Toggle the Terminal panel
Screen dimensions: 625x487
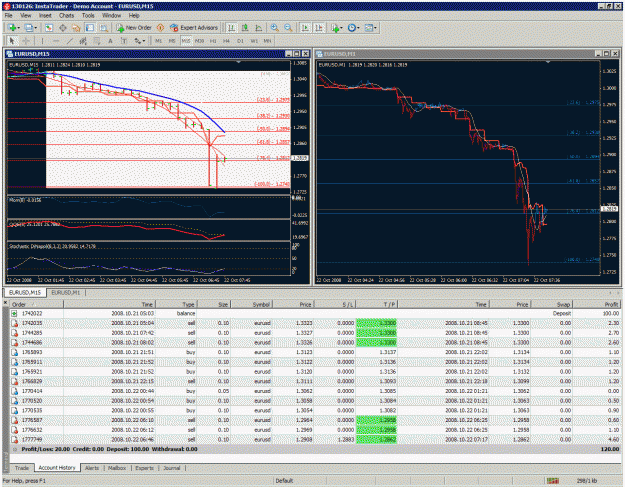pyautogui.click(x=90, y=27)
